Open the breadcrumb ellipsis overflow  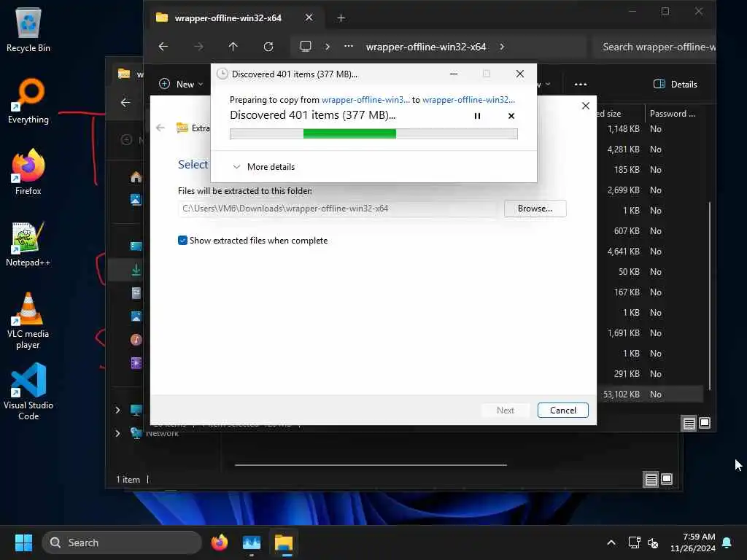tap(348, 46)
